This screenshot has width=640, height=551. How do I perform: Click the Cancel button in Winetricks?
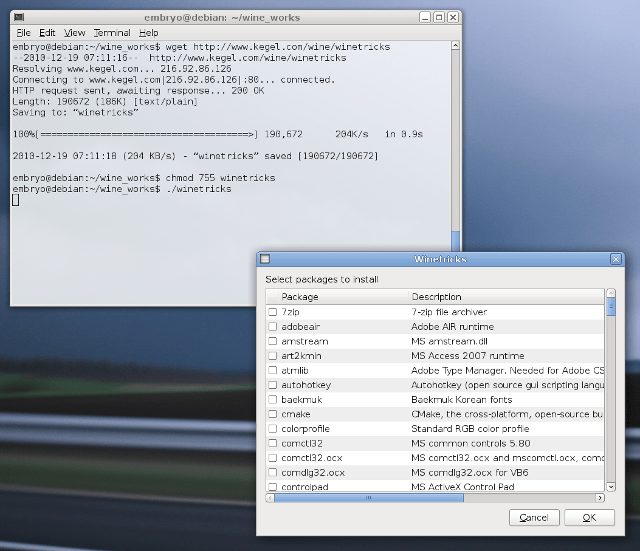pos(534,518)
